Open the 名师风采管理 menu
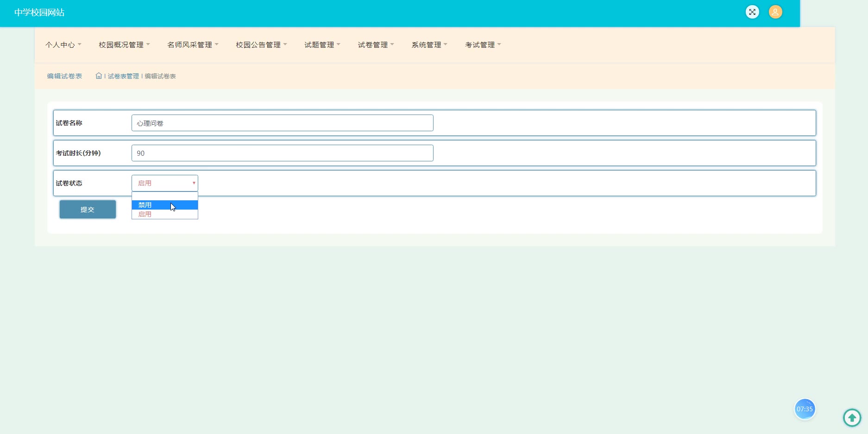 click(x=193, y=45)
